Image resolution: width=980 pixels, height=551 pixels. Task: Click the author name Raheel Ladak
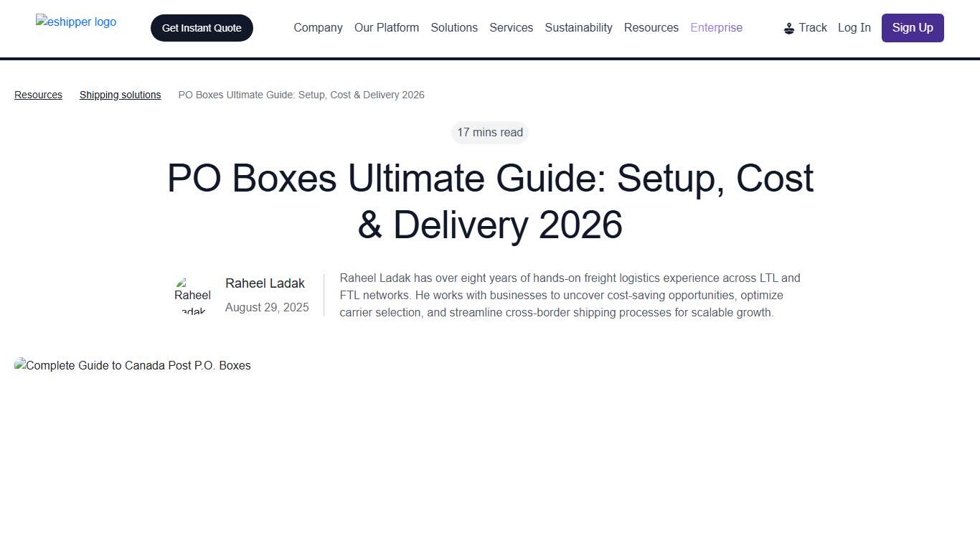click(x=265, y=283)
